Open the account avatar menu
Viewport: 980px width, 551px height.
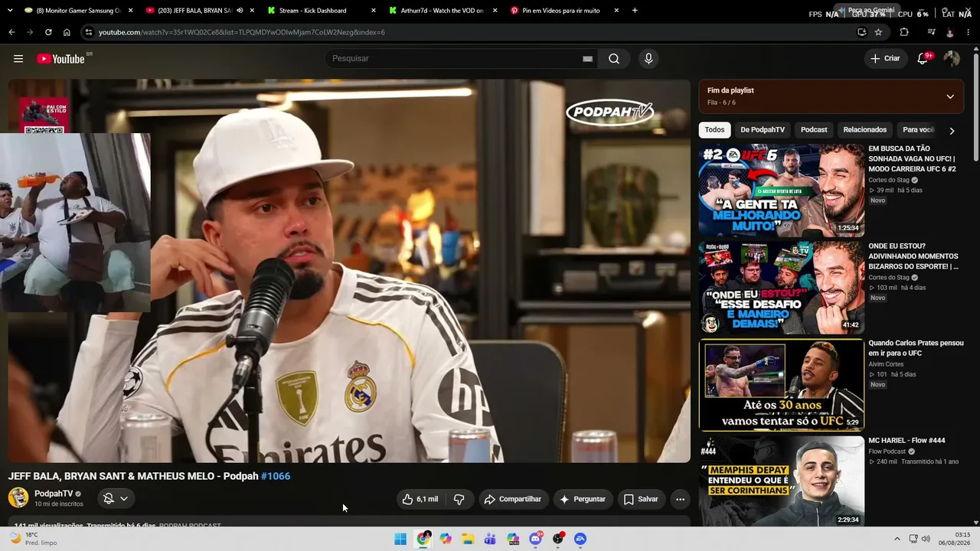pos(952,59)
